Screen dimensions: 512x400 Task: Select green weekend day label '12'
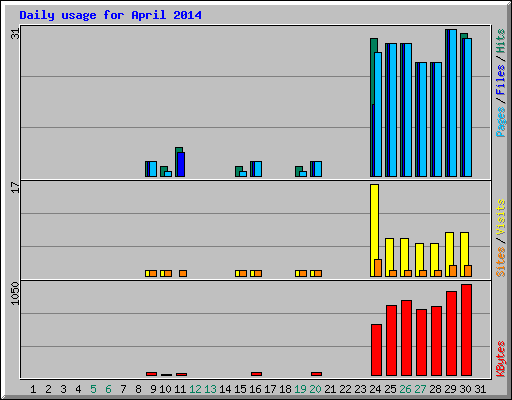(x=195, y=389)
